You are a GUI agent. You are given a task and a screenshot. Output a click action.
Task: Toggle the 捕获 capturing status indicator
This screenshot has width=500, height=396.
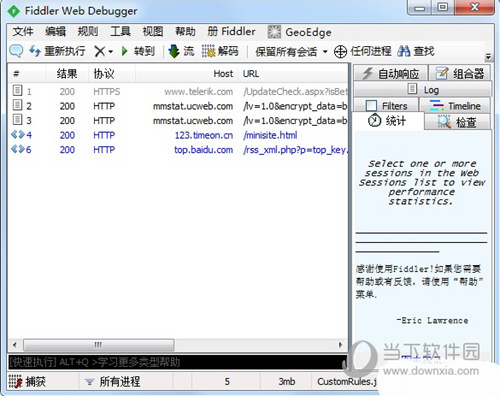click(27, 381)
